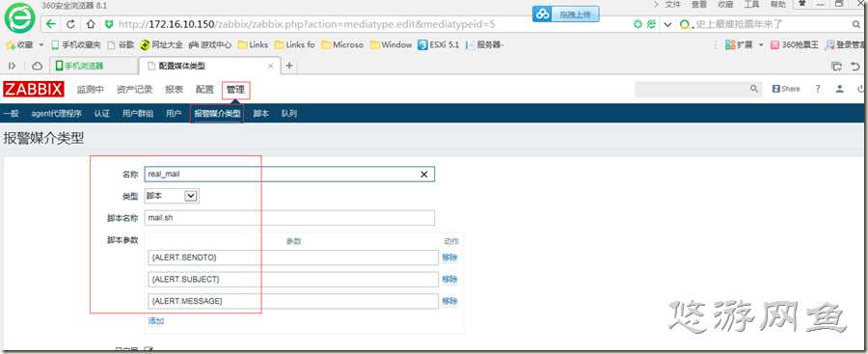This screenshot has height=354, width=868.
Task: Click the browser search box
Action: pyautogui.click(x=770, y=24)
